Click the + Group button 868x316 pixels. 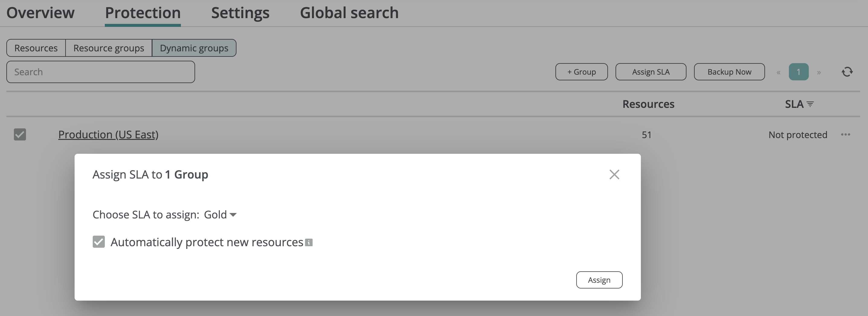point(581,72)
